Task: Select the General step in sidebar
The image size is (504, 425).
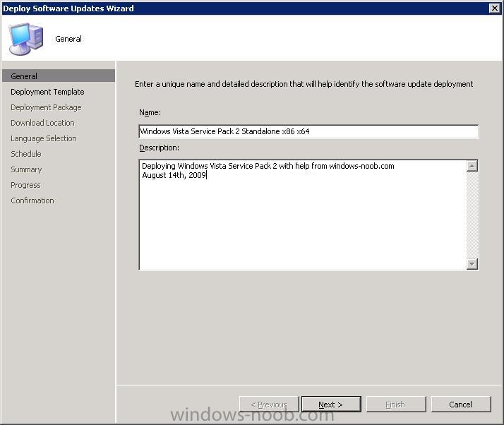Action: coord(58,76)
